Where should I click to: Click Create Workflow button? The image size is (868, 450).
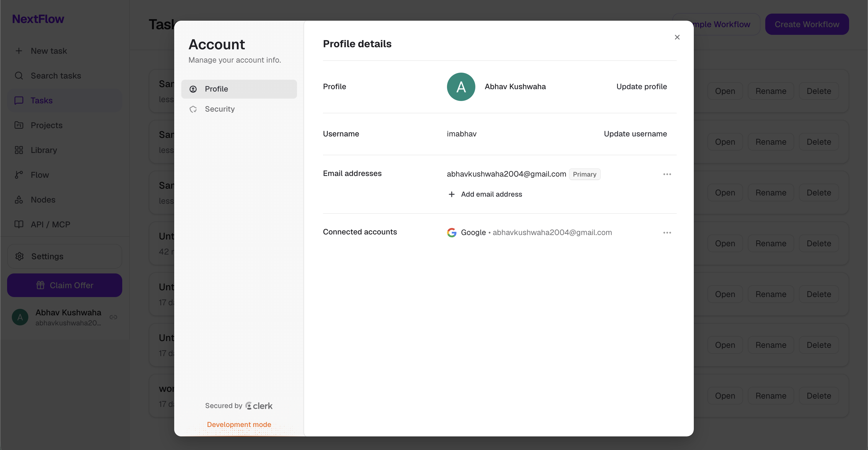click(807, 24)
